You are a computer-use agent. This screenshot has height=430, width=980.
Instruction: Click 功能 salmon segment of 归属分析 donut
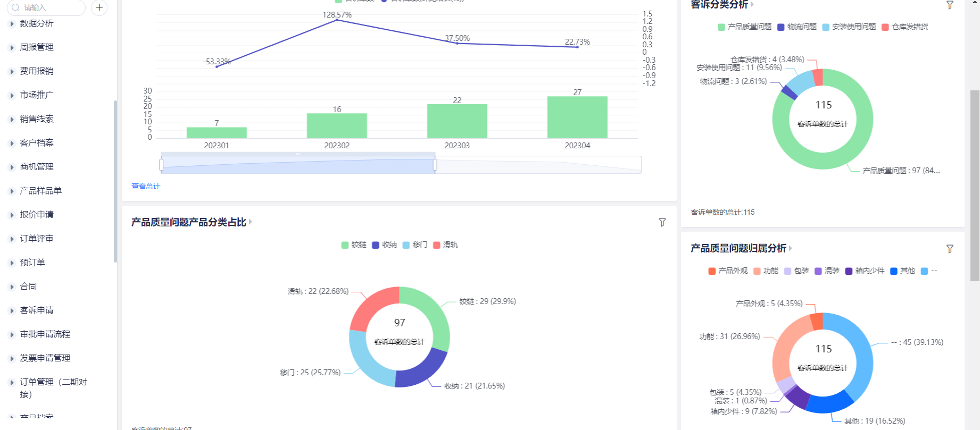point(785,345)
